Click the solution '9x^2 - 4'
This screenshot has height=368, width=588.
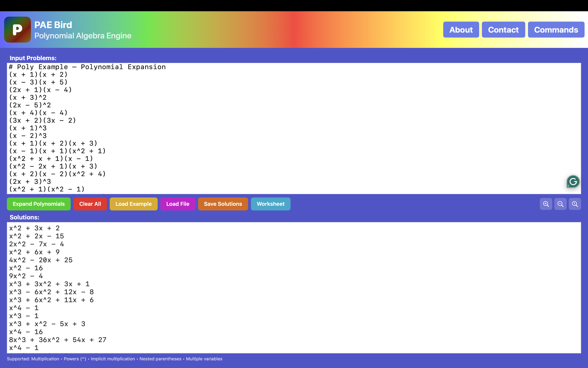pyautogui.click(x=26, y=276)
